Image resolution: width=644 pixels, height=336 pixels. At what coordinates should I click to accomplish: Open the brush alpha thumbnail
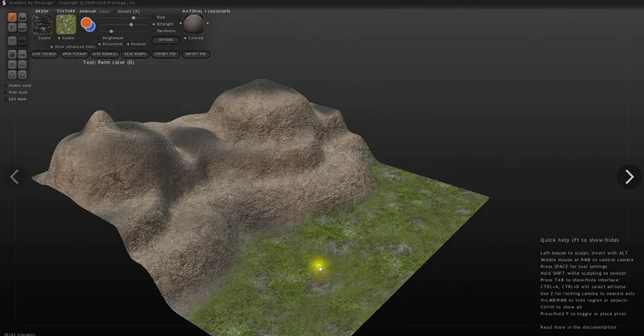tap(42, 24)
